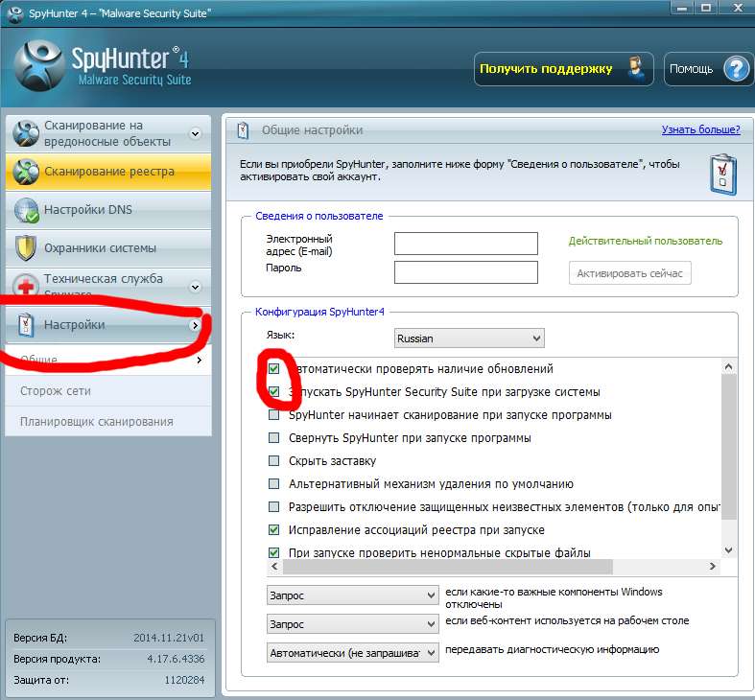The height and width of the screenshot is (700, 755).
Task: Click the registry scan icon
Action: point(26,172)
